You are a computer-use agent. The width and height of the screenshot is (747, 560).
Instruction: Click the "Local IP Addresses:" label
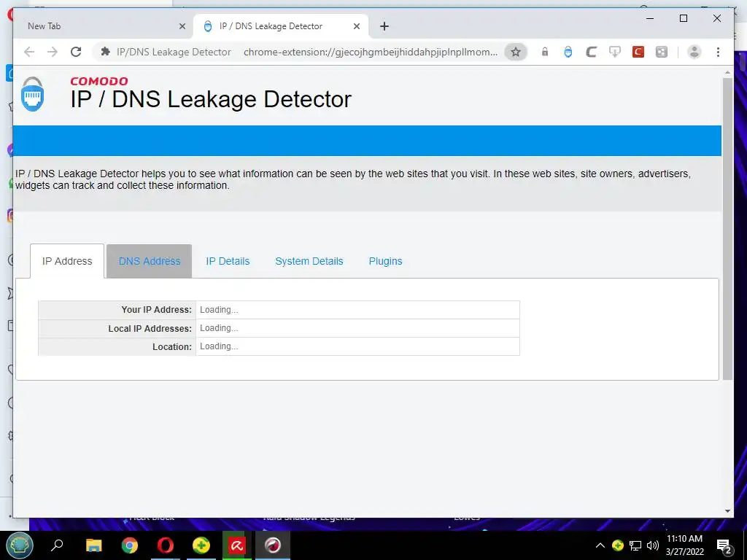[150, 329]
